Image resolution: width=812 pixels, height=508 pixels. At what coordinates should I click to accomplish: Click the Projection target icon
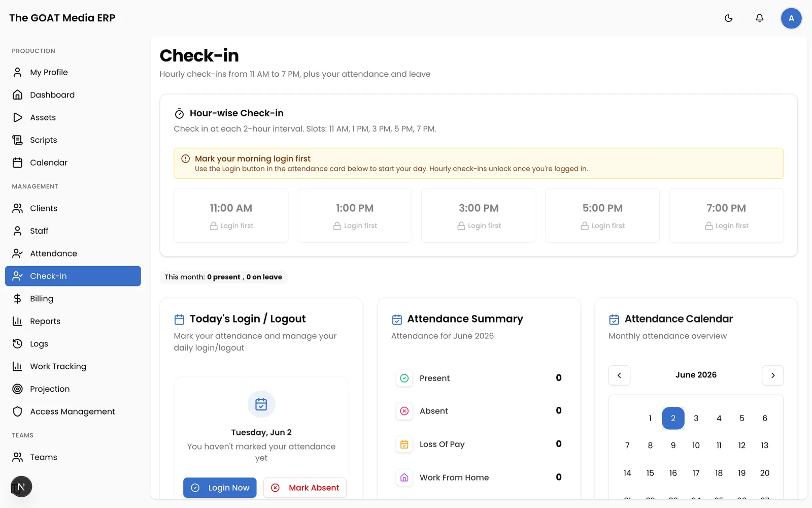18,389
